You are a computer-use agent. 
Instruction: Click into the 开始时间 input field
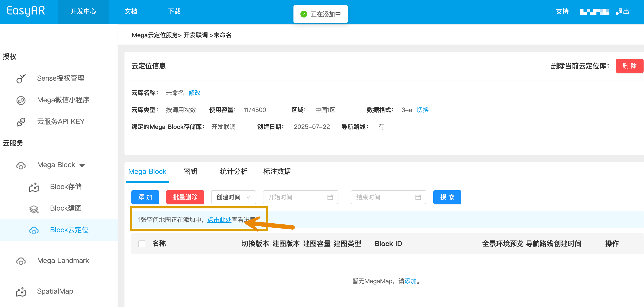pyautogui.click(x=300, y=197)
